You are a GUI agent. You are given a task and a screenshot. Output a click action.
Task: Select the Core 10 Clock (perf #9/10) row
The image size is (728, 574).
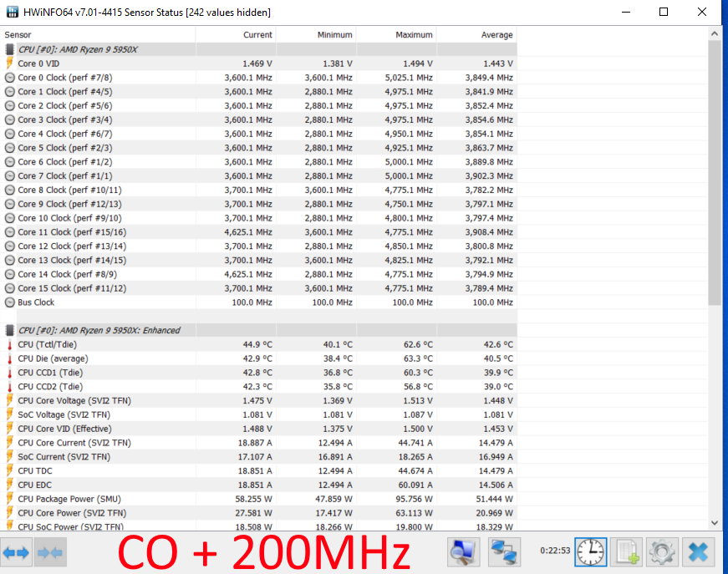pyautogui.click(x=258, y=218)
